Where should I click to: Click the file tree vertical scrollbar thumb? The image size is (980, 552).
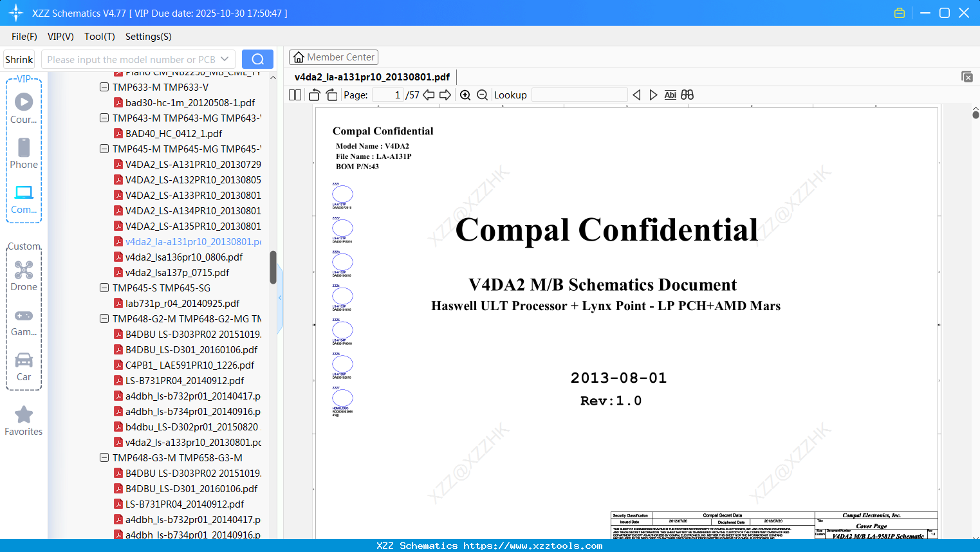coord(273,267)
